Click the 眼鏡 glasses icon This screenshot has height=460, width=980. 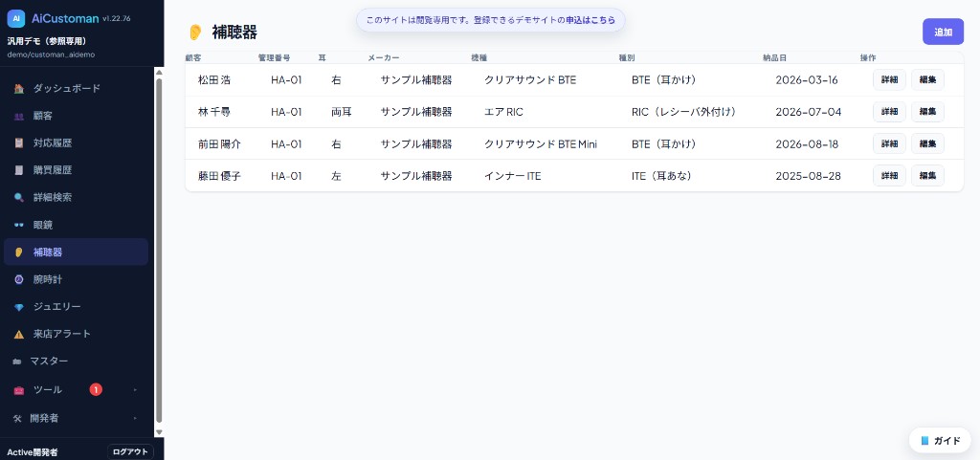coord(19,225)
